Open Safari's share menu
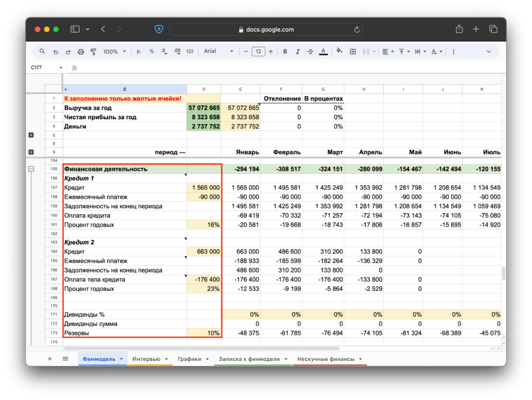Viewport: 532px width, 400px height. pyautogui.click(x=459, y=29)
